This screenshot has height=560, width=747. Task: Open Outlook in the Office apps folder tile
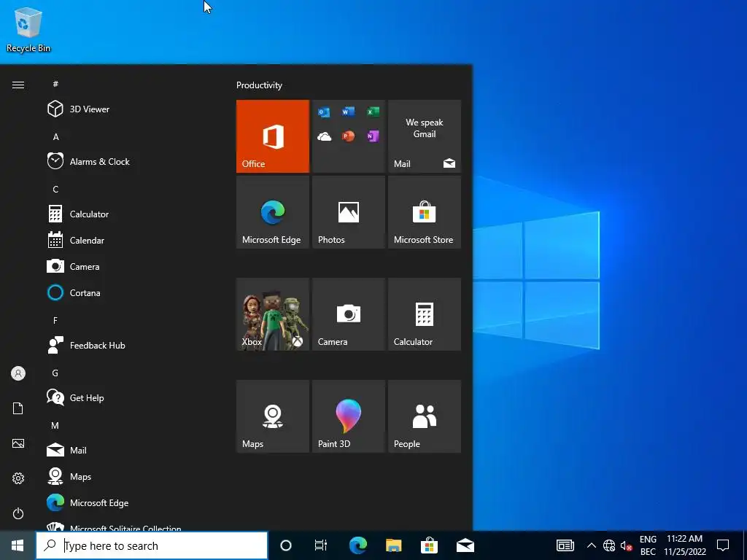click(x=324, y=112)
